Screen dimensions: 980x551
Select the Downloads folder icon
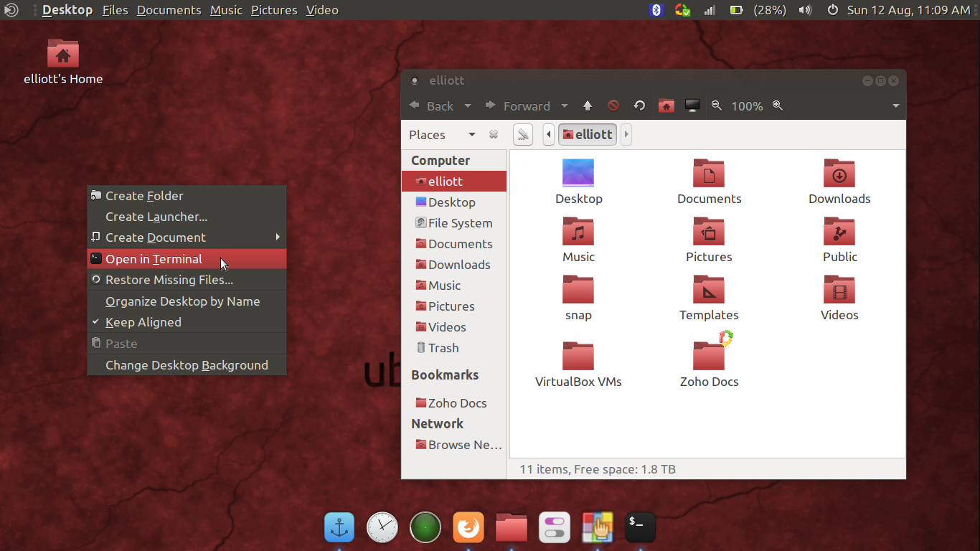click(839, 173)
